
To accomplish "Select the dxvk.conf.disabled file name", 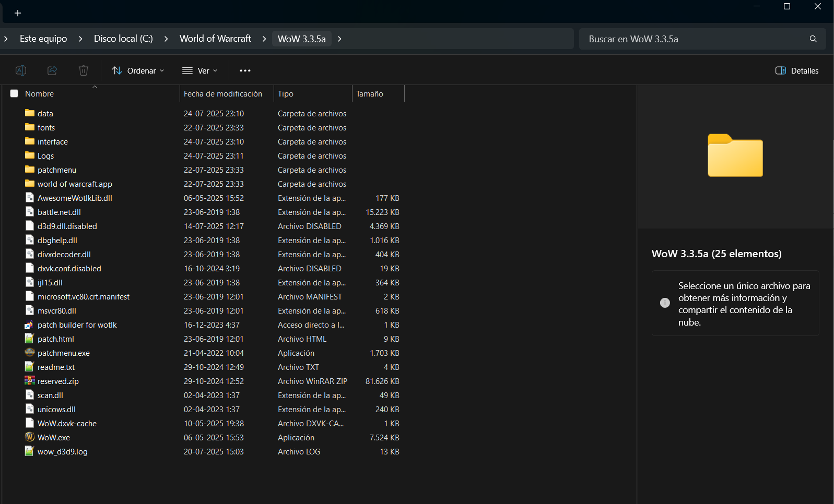I will [69, 269].
